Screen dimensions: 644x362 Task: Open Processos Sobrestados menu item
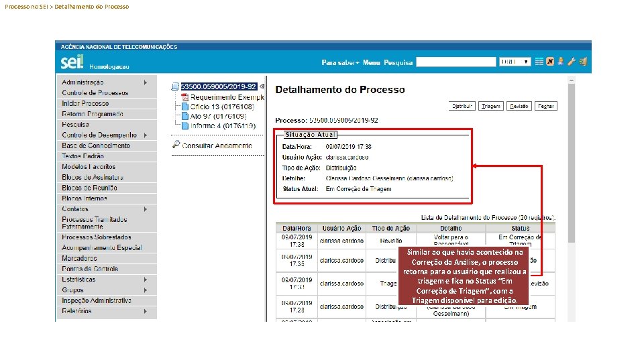click(x=107, y=237)
